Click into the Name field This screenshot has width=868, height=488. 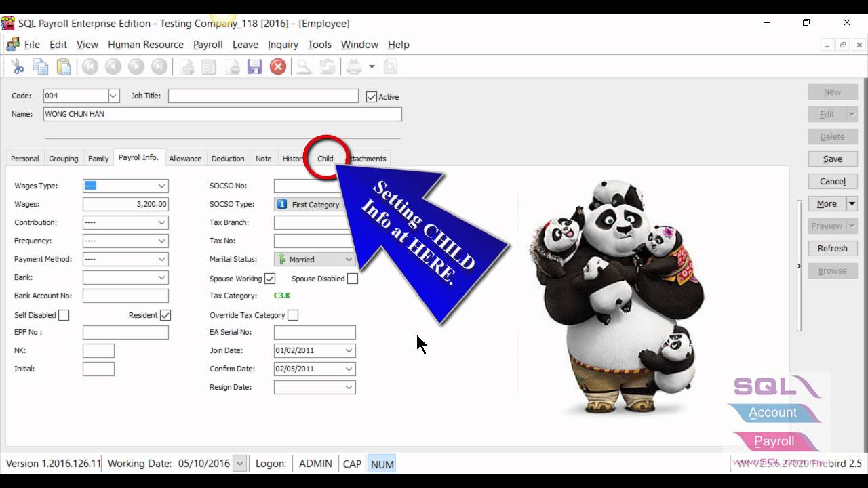click(222, 115)
